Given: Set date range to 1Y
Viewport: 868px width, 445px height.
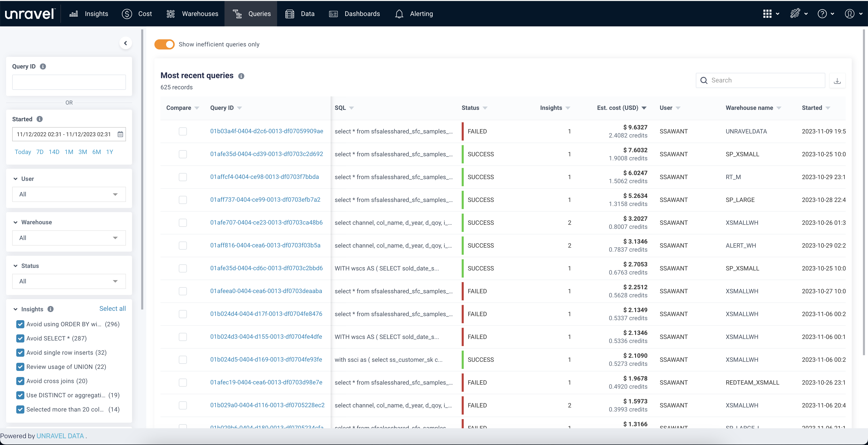Looking at the screenshot, I should [109, 152].
